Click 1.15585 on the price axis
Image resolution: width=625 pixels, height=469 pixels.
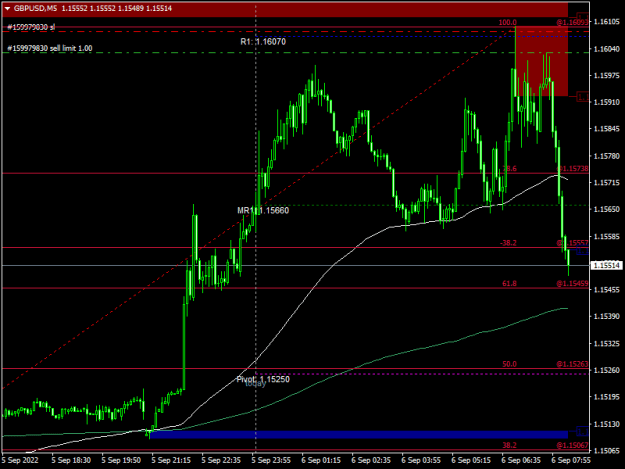607,236
